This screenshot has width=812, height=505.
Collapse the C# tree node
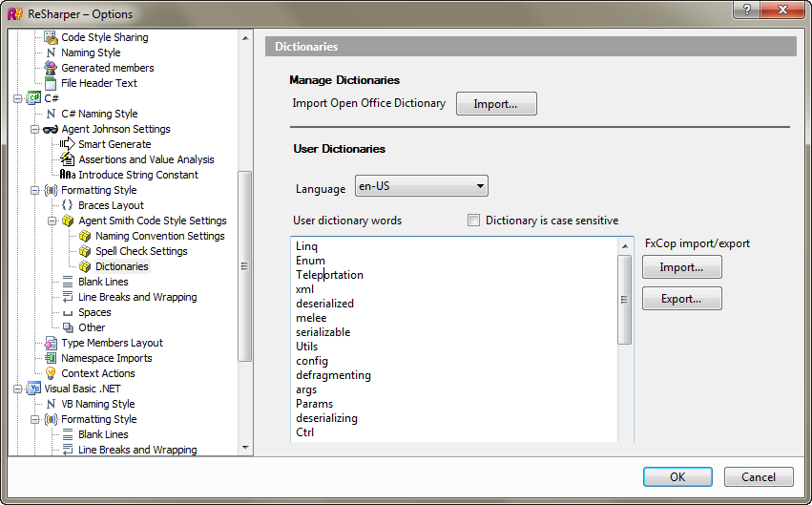pos(17,98)
